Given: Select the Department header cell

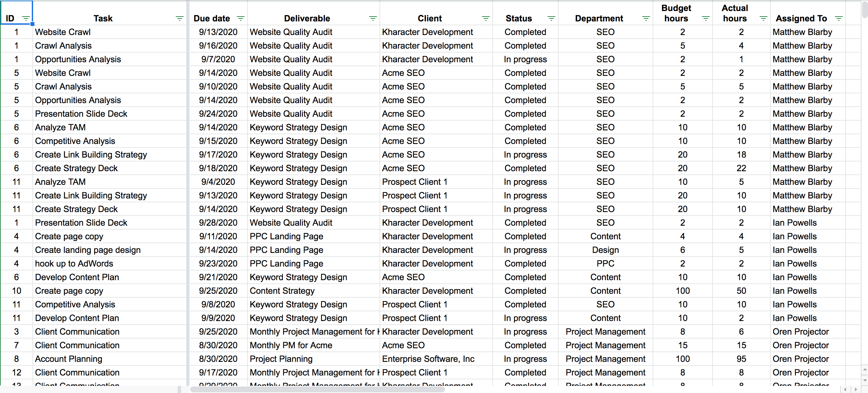Looking at the screenshot, I should 606,13.
